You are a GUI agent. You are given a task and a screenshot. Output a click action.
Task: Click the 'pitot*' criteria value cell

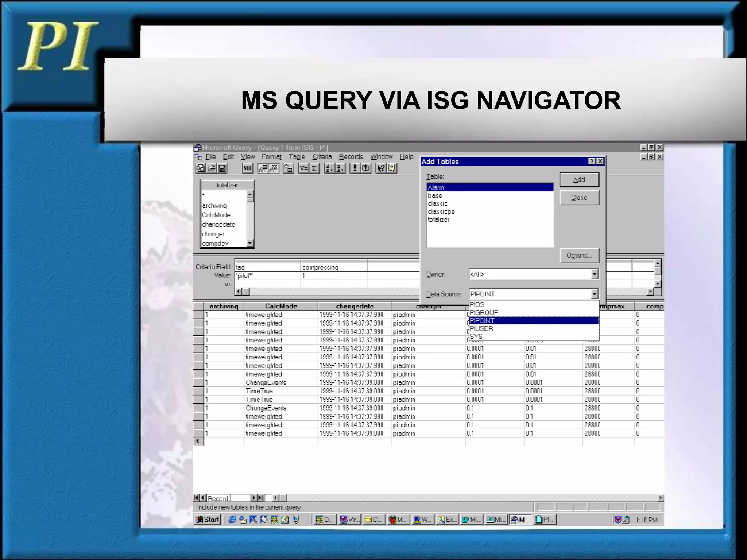(x=268, y=276)
